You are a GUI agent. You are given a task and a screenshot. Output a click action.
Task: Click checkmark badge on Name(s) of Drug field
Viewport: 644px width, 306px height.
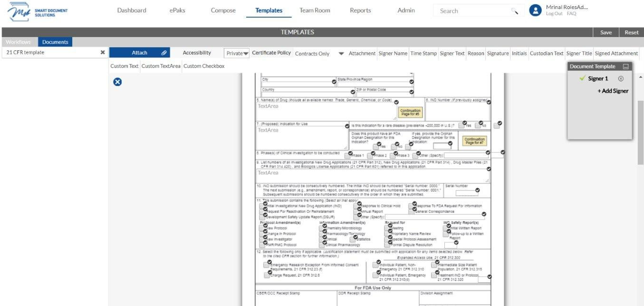pos(396,102)
